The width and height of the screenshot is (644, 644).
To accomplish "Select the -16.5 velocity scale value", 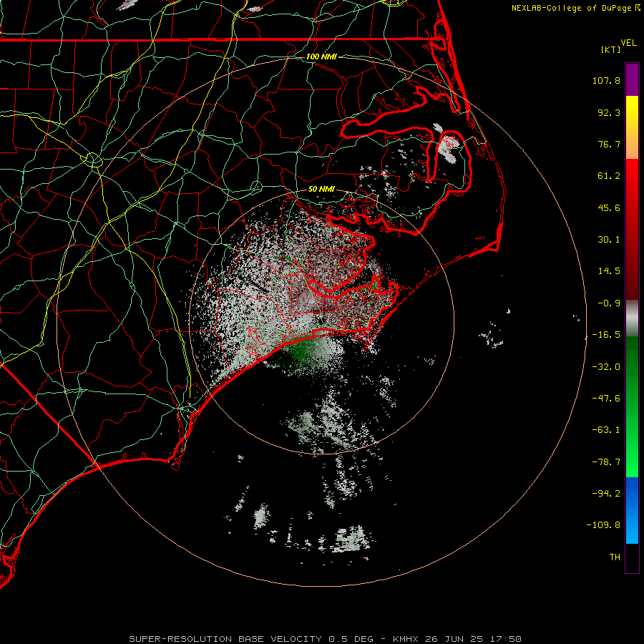I will [x=606, y=335].
